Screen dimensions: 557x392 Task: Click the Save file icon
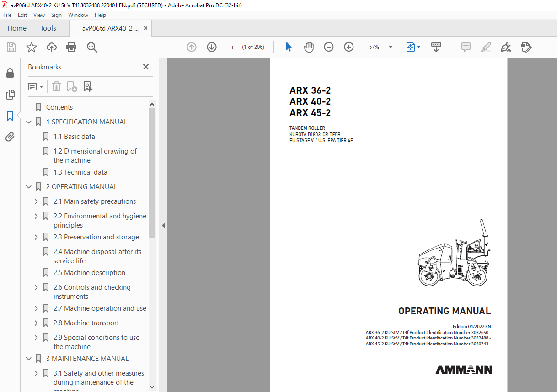pyautogui.click(x=11, y=47)
